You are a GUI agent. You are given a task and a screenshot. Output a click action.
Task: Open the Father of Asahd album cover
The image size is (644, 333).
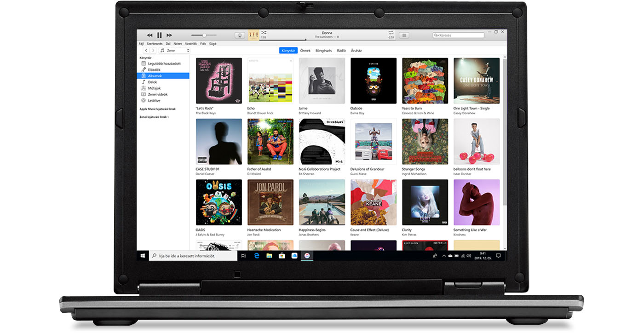pyautogui.click(x=270, y=142)
